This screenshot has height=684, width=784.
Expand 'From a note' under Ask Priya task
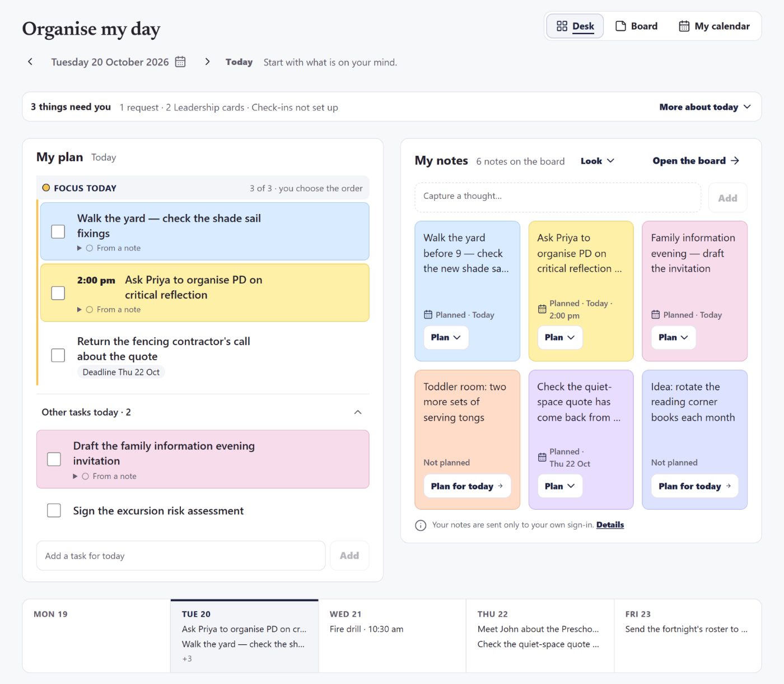(x=109, y=310)
